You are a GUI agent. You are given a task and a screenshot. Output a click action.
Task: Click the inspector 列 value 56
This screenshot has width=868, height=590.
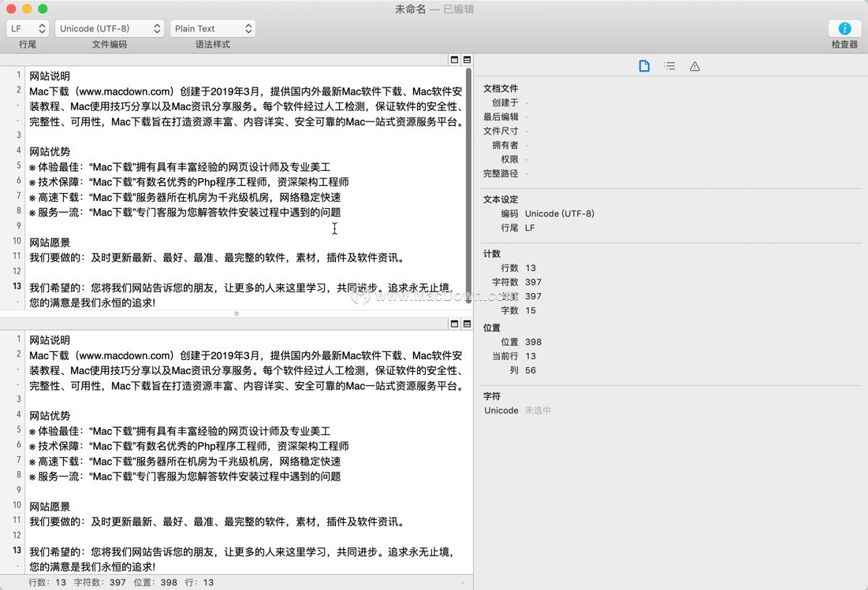click(531, 370)
